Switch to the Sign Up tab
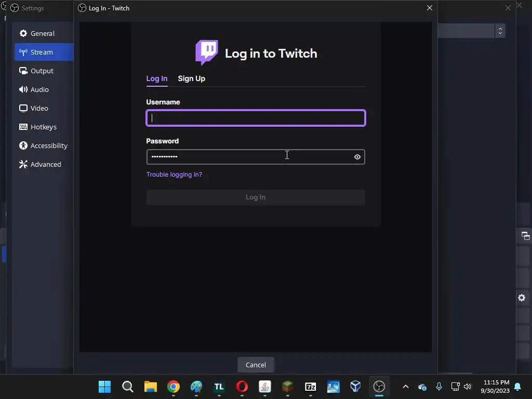Image resolution: width=532 pixels, height=399 pixels. (x=191, y=79)
